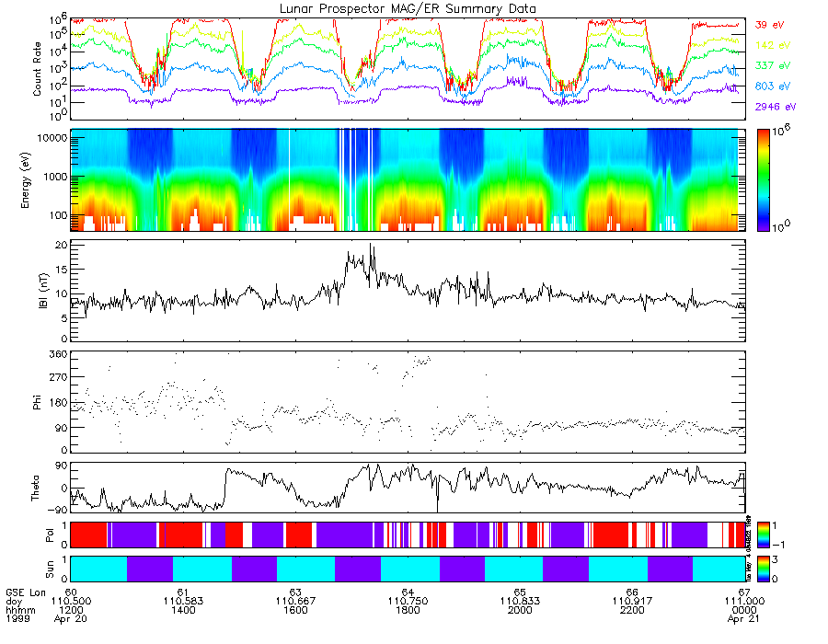Select the 337 eV legend entry

pos(773,65)
